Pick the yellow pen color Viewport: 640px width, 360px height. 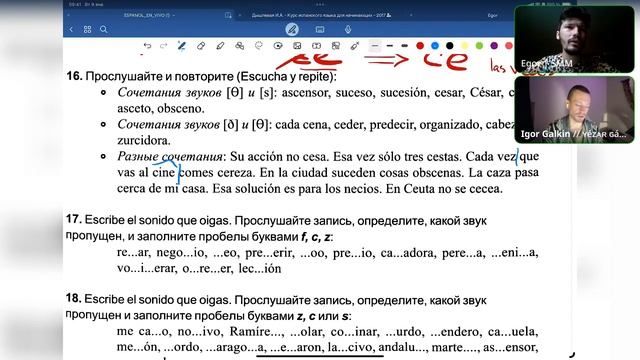pyautogui.click(x=464, y=46)
